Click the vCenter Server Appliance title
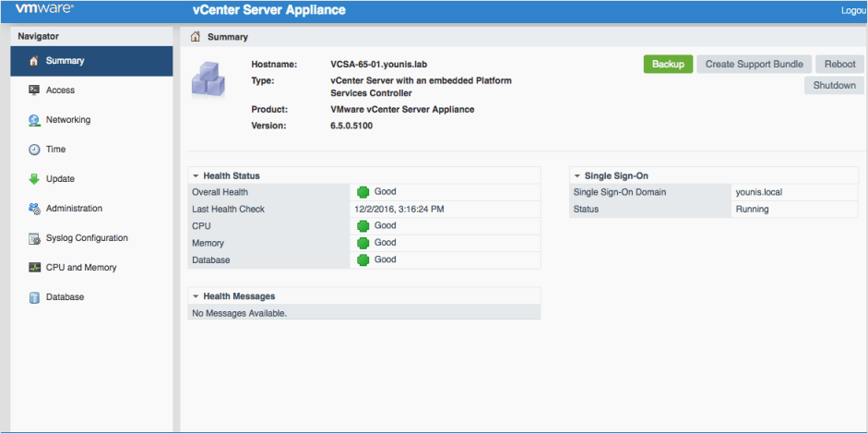The width and height of the screenshot is (868, 434). click(269, 10)
